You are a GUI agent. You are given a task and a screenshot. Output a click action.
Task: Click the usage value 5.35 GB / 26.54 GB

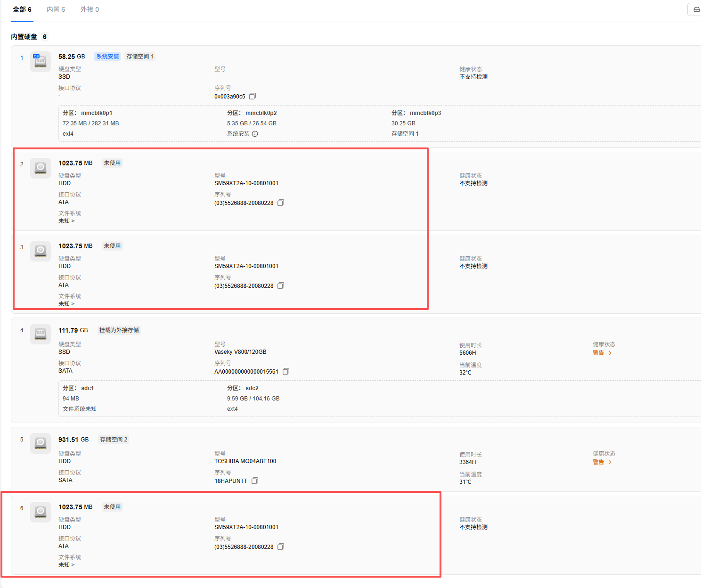(x=252, y=123)
